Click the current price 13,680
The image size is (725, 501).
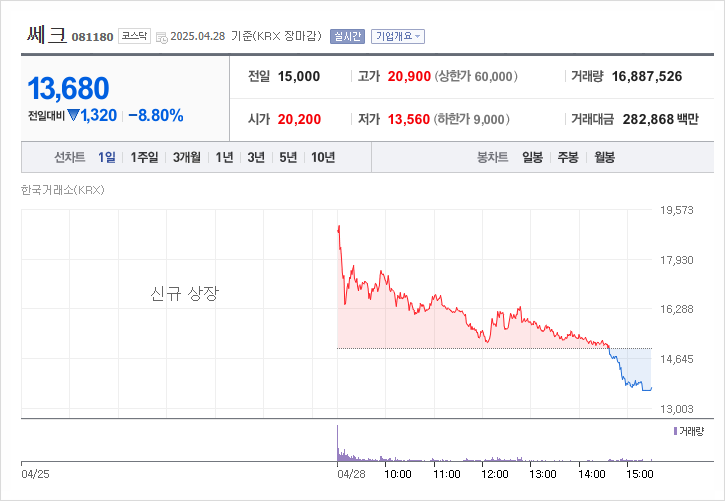tap(69, 89)
